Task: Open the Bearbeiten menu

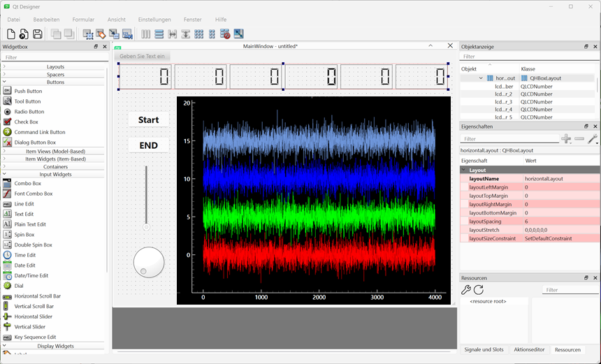Action: [x=46, y=20]
